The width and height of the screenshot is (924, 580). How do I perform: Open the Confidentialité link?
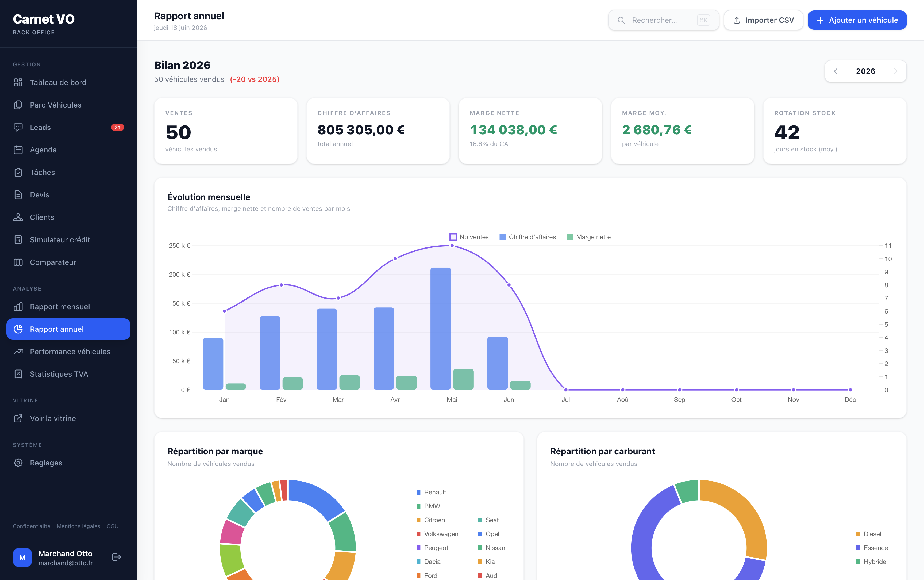(x=32, y=526)
